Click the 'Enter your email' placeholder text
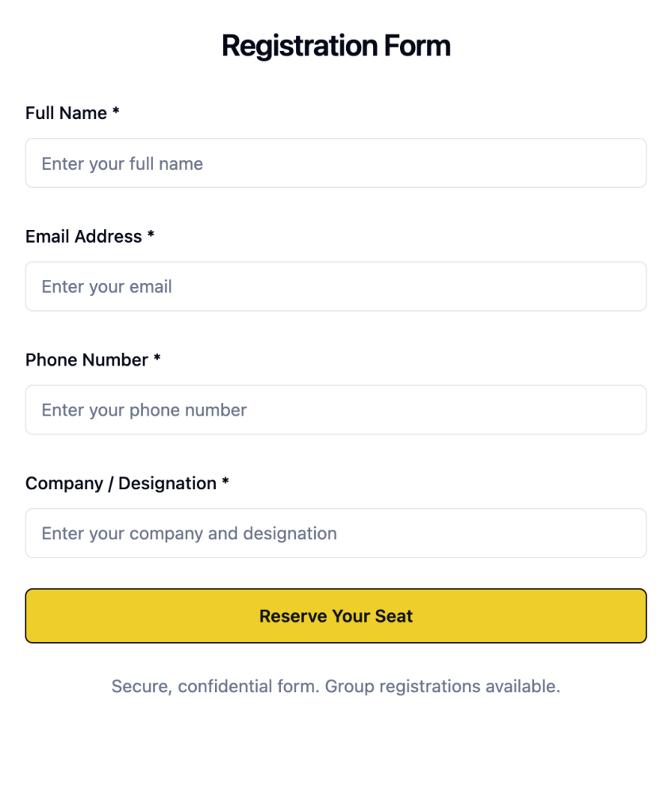Image resolution: width=672 pixels, height=812 pixels. 106,287
